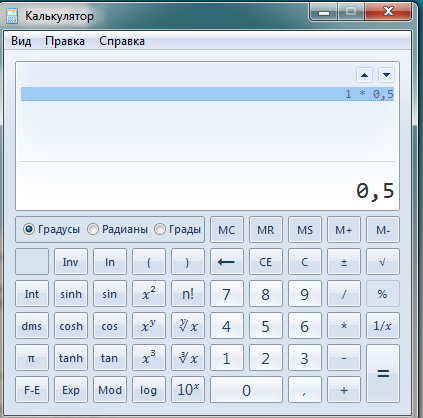Click the x to power y button
The width and height of the screenshot is (423, 418).
[149, 326]
